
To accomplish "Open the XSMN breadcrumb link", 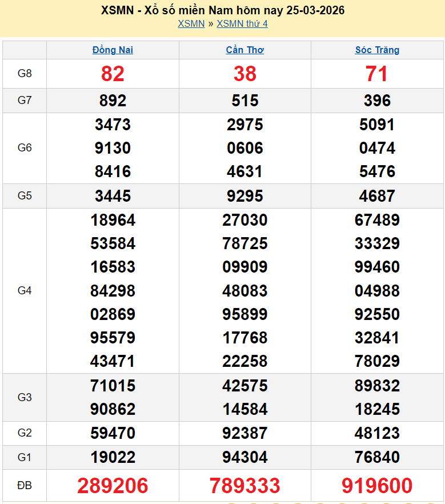I will pos(191,23).
